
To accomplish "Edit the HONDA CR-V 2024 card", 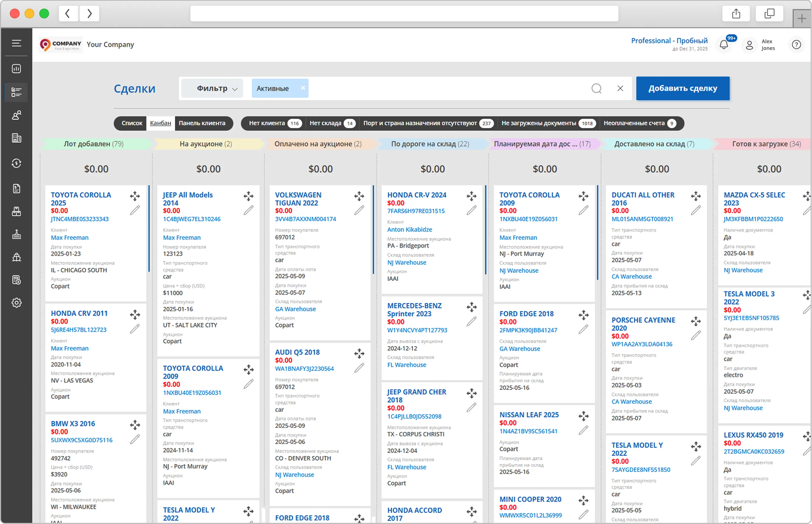I will [471, 210].
